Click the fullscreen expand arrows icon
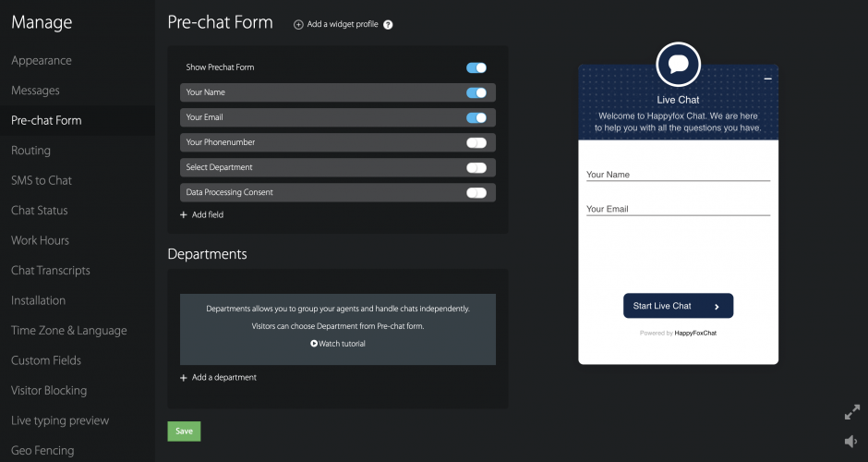The height and width of the screenshot is (462, 868). click(x=851, y=413)
